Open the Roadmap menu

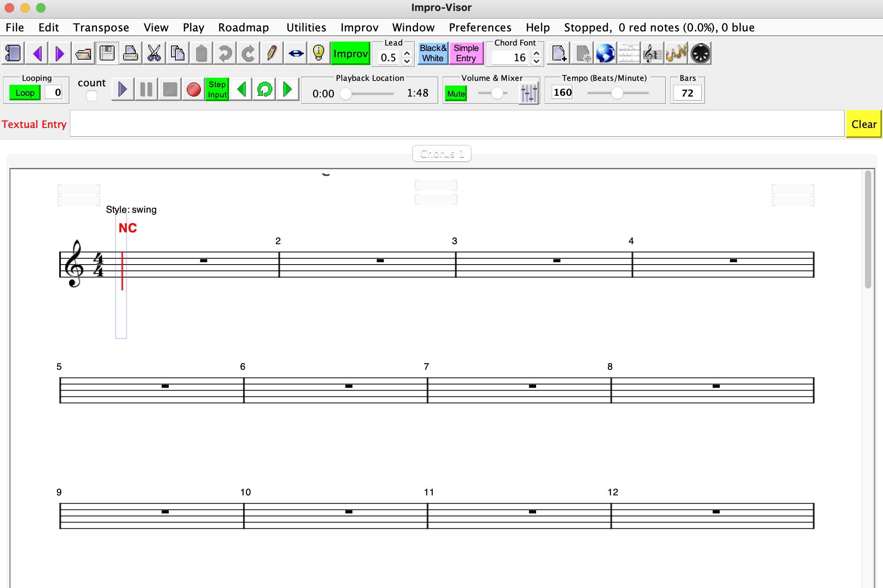(243, 27)
